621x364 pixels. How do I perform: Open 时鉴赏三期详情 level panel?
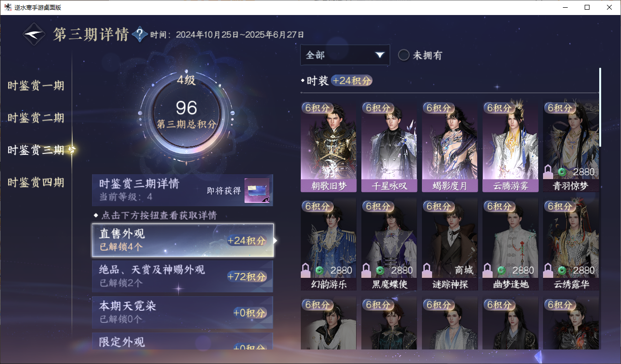click(x=183, y=190)
